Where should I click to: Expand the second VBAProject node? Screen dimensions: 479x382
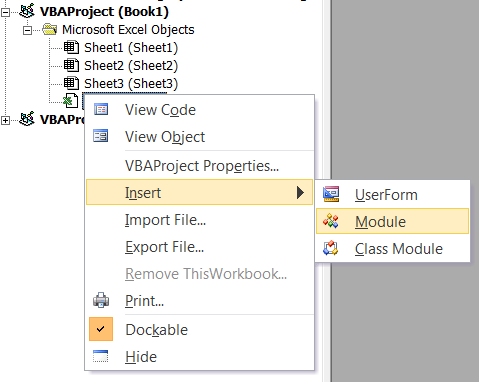[5, 120]
